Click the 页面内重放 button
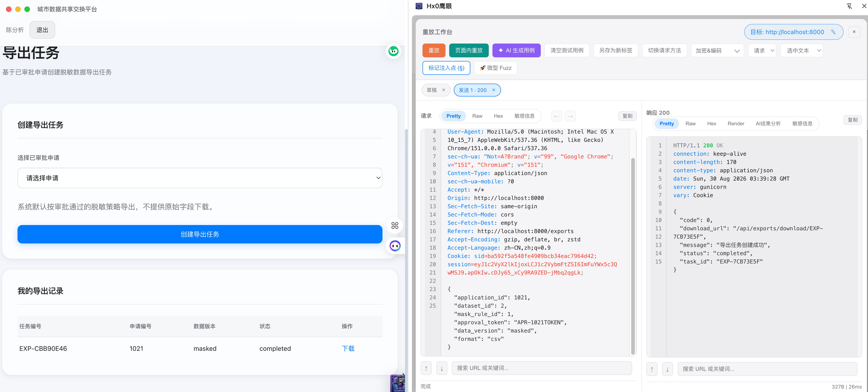The image size is (868, 392). click(469, 51)
